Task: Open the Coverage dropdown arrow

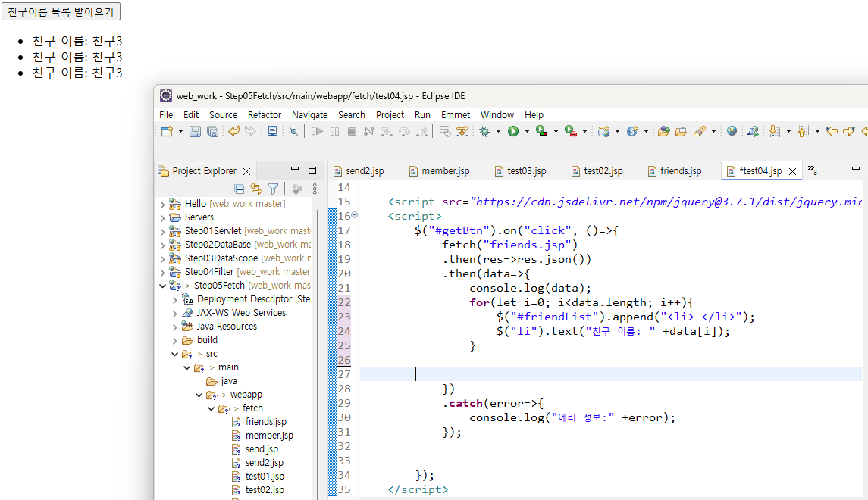Action: tap(556, 131)
